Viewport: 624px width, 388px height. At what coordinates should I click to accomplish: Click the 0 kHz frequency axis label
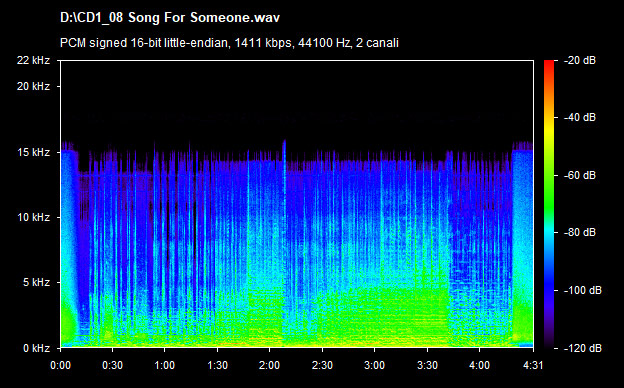click(x=36, y=348)
